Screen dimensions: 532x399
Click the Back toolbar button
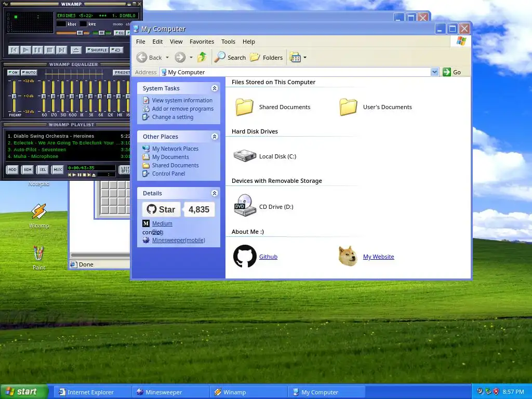149,57
